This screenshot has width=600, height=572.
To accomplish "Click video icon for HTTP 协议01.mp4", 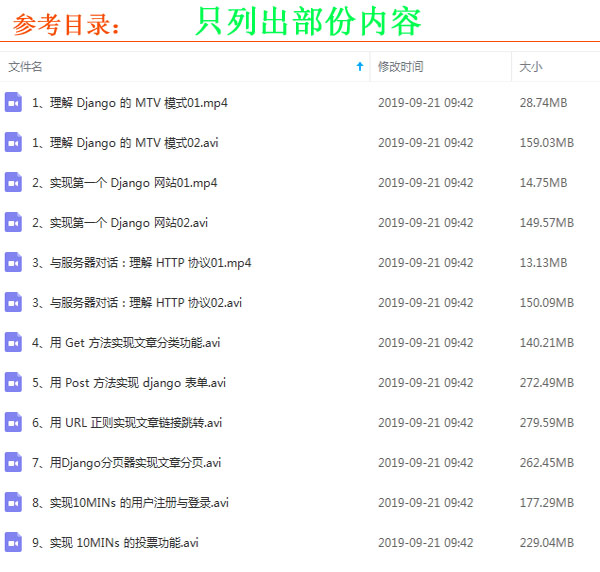I will click(x=13, y=262).
